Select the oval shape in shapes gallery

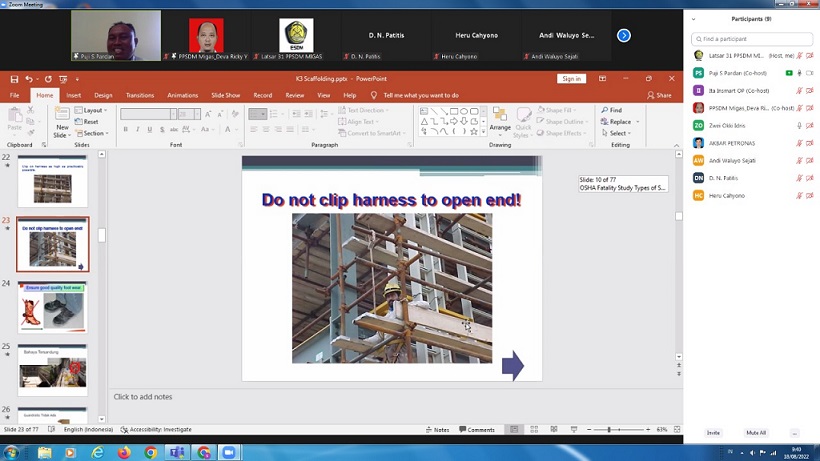point(464,111)
